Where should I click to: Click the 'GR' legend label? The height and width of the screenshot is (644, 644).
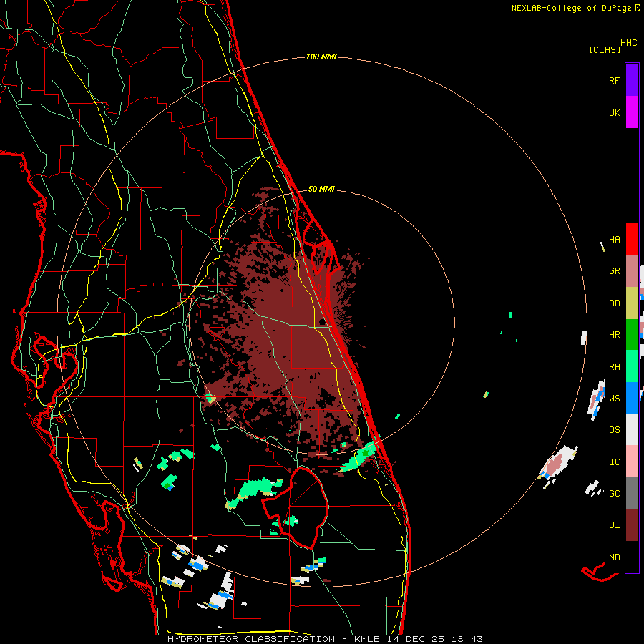614,271
